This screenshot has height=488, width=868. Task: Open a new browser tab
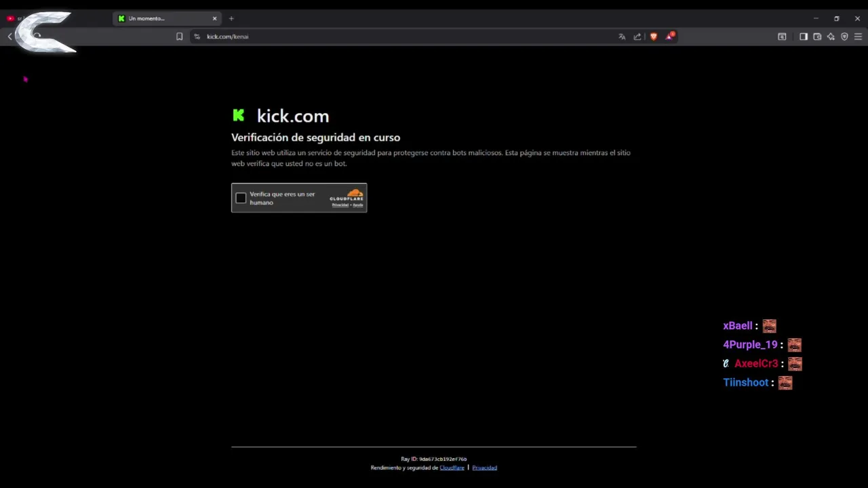[x=231, y=18]
